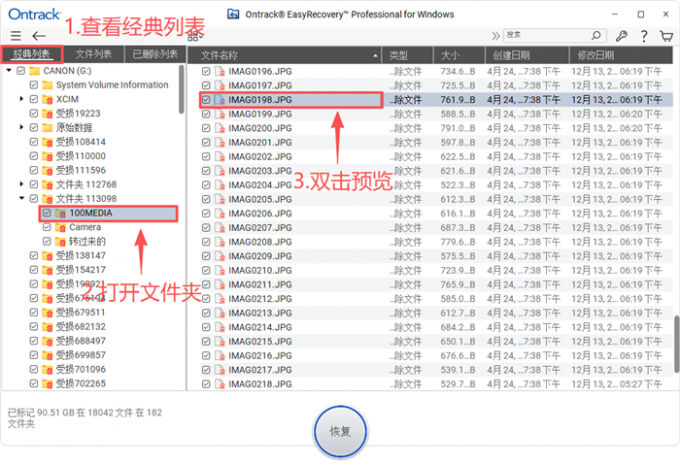The width and height of the screenshot is (680, 464).
Task: Sort by the 修改日期 column header
Action: 621,55
